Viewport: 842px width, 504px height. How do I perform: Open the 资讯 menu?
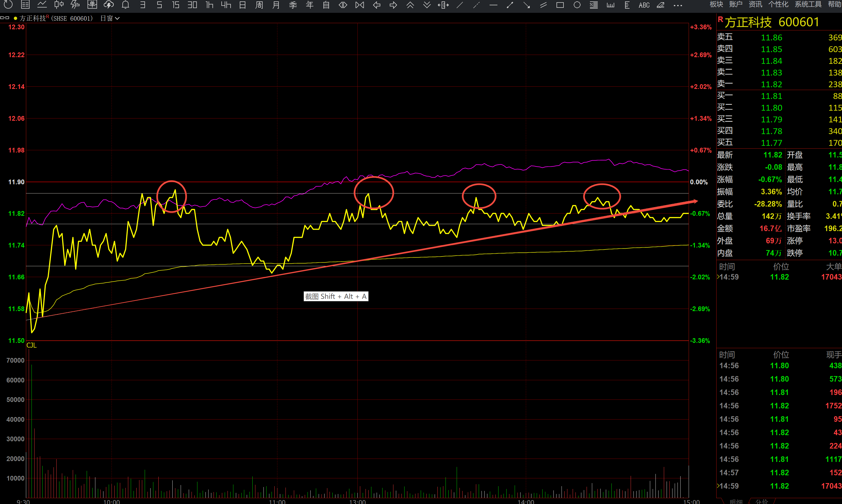pyautogui.click(x=755, y=4)
